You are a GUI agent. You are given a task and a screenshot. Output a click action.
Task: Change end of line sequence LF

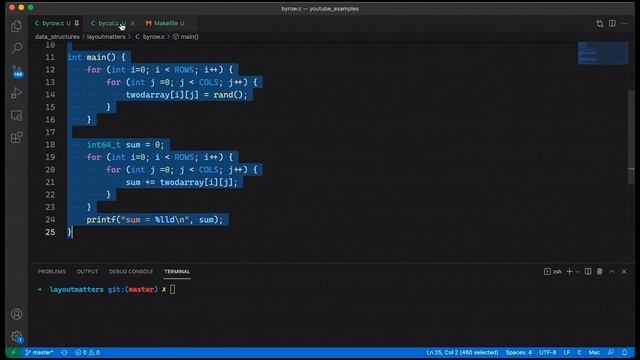pos(567,352)
